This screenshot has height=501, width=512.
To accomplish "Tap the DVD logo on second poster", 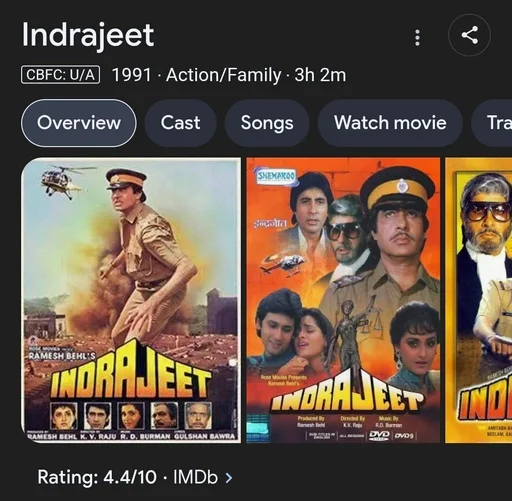I will (x=379, y=435).
